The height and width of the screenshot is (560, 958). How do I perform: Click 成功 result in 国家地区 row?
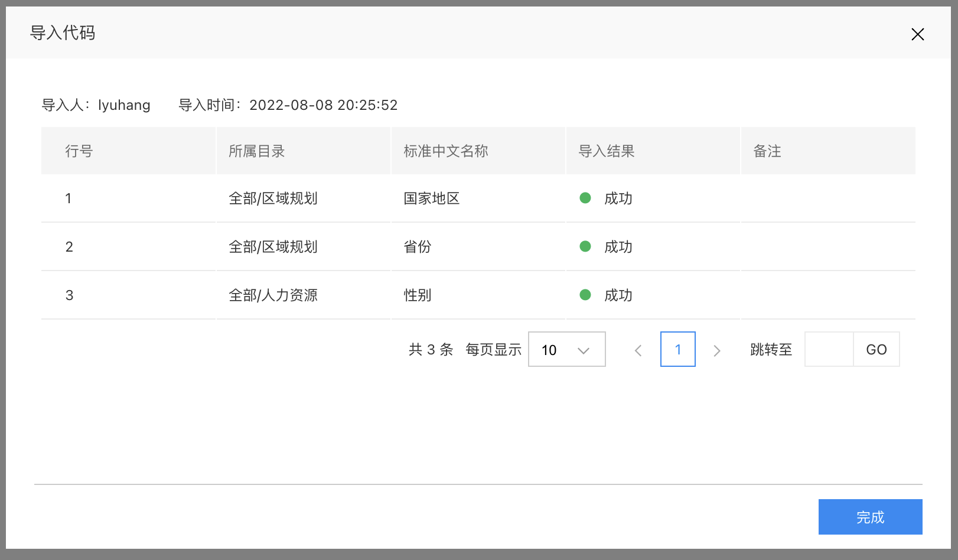[618, 198]
